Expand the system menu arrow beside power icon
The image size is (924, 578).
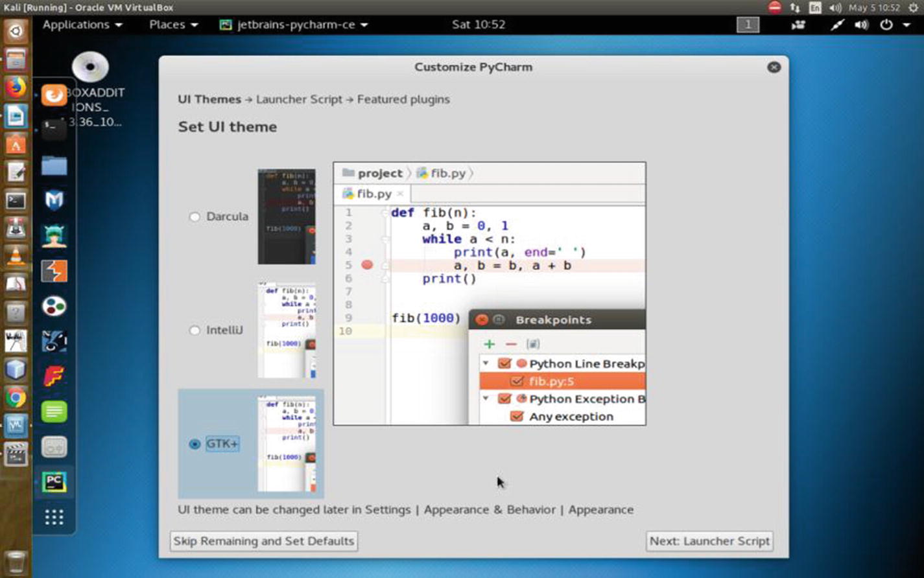tap(906, 25)
